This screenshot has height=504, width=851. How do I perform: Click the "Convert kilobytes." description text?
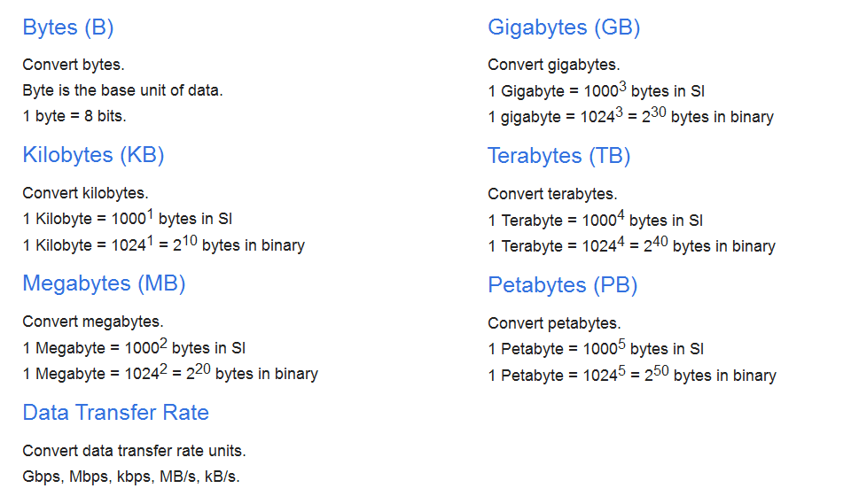(x=85, y=193)
